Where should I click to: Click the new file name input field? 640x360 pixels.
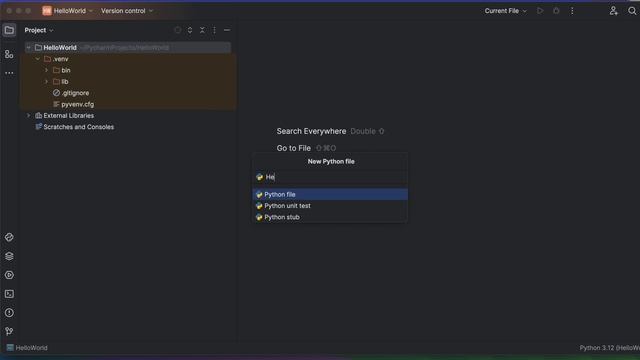coord(330,177)
